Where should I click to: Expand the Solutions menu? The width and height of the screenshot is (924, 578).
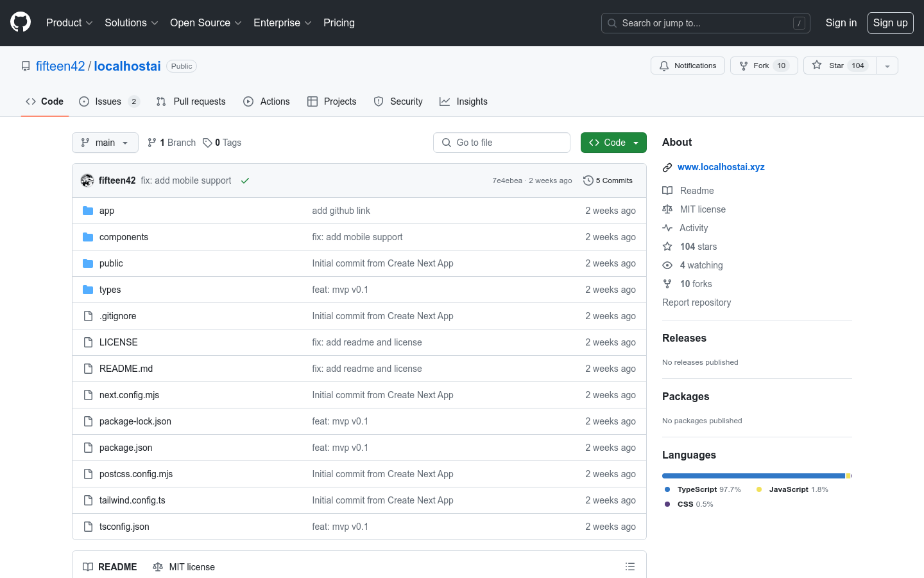coord(131,22)
